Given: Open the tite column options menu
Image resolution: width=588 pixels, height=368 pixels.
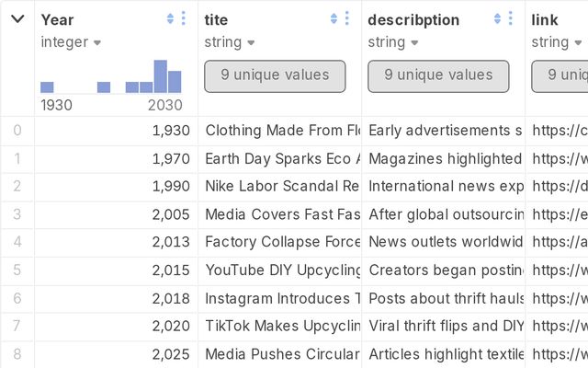Looking at the screenshot, I should [346, 18].
